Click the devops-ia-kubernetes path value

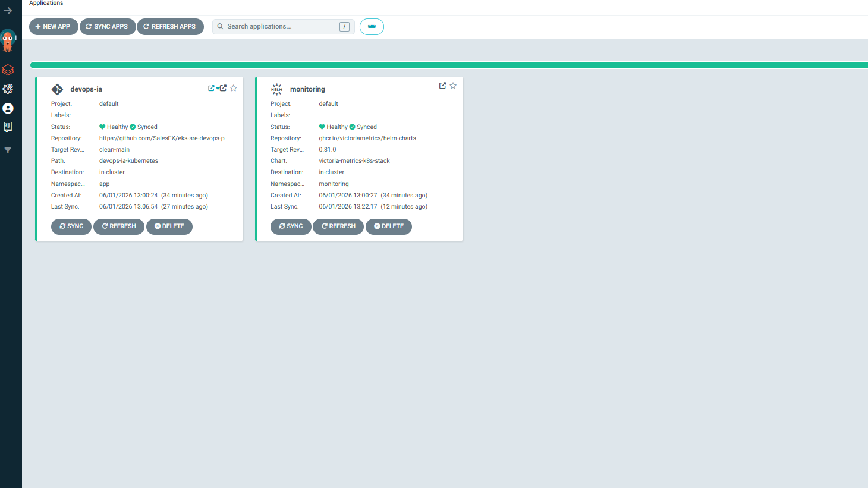(x=128, y=161)
